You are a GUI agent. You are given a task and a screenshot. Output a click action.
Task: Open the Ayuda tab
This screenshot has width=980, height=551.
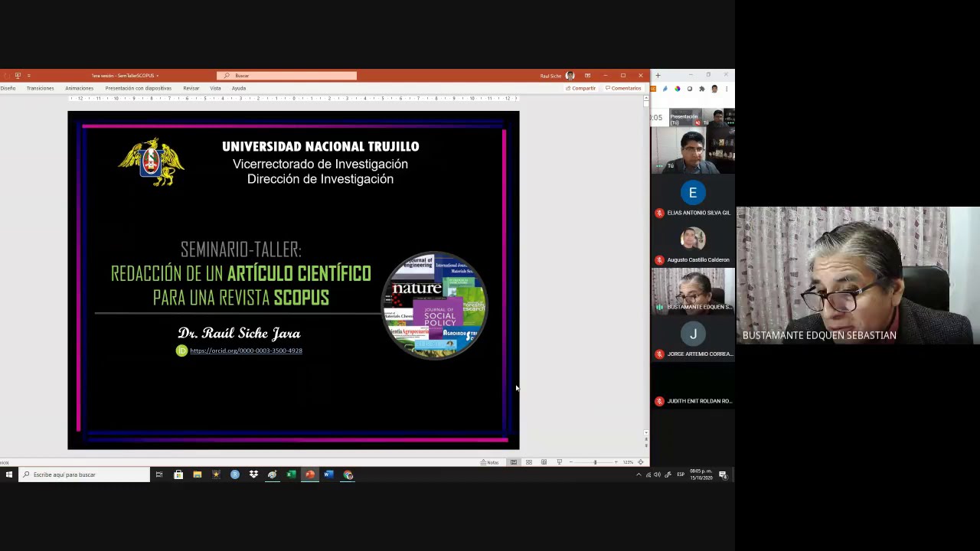[239, 88]
